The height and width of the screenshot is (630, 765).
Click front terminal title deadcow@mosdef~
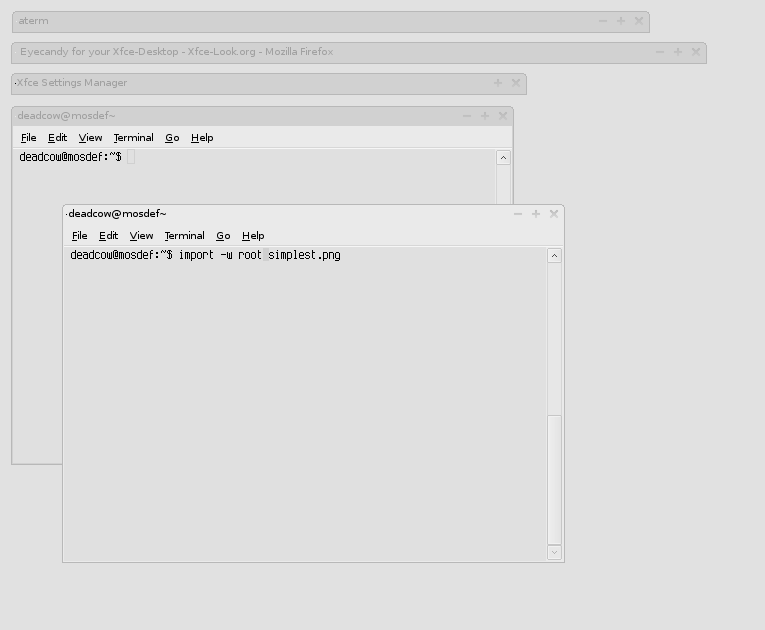coord(118,214)
